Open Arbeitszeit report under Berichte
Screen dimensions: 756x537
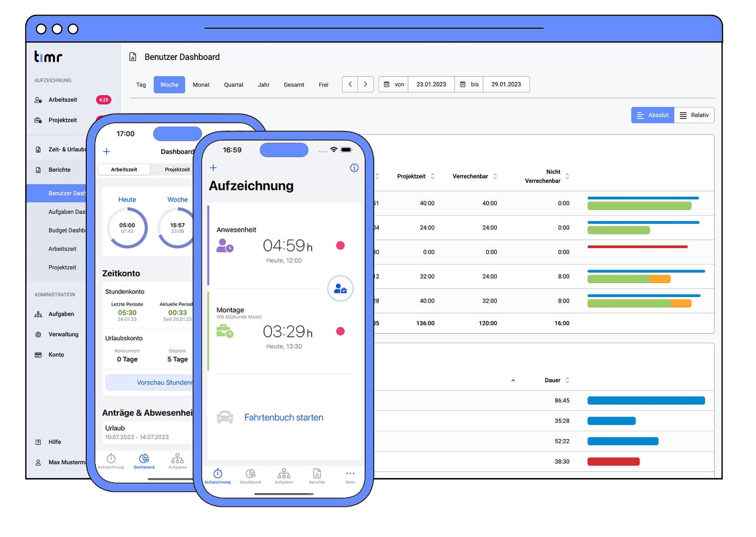[x=62, y=249]
